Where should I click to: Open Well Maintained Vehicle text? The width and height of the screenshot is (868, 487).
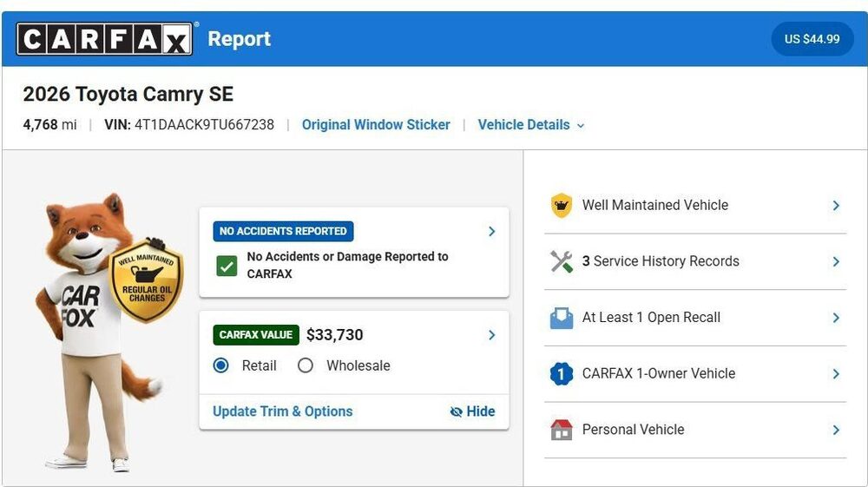(654, 206)
